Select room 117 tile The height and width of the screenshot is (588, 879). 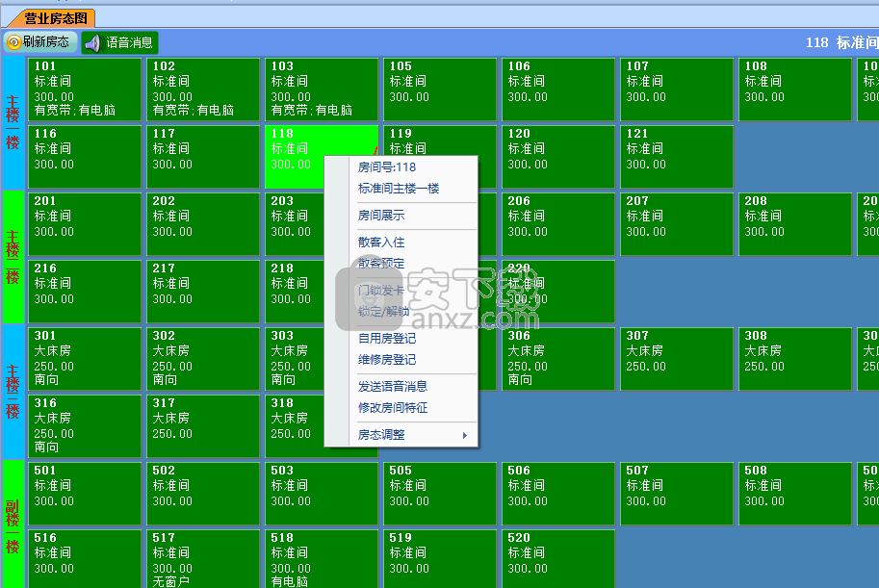pyautogui.click(x=203, y=157)
